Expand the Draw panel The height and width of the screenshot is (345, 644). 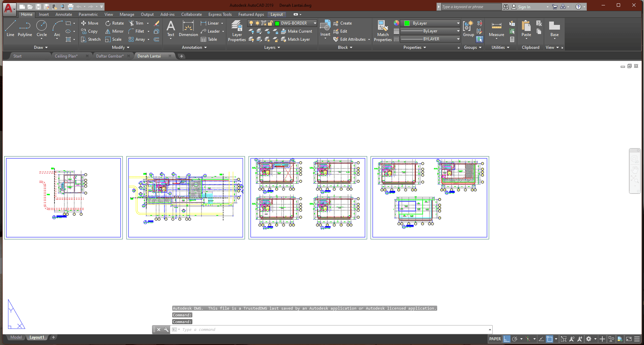coord(41,47)
